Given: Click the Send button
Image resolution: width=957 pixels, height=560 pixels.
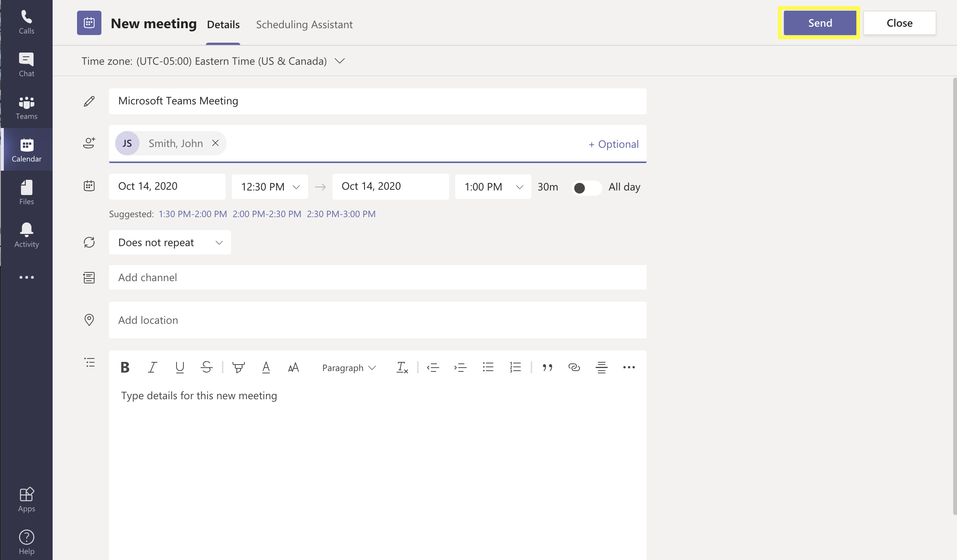Looking at the screenshot, I should 820,23.
